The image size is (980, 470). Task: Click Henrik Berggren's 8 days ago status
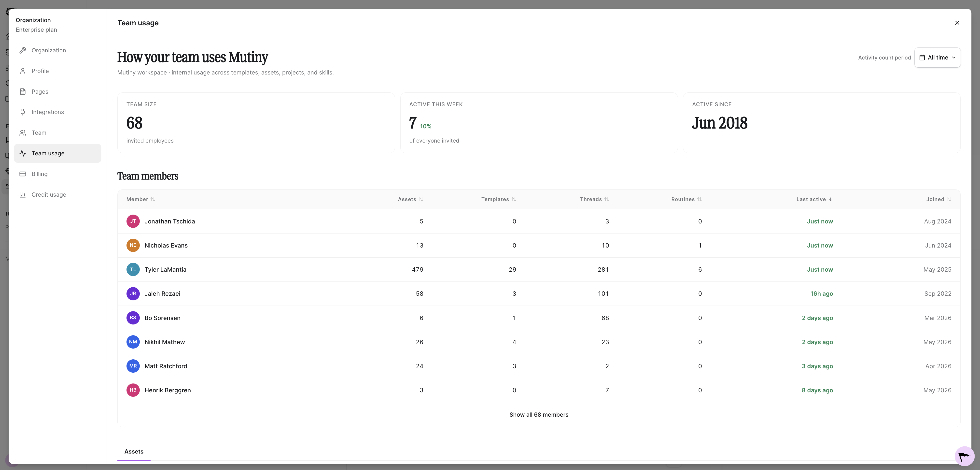818,390
